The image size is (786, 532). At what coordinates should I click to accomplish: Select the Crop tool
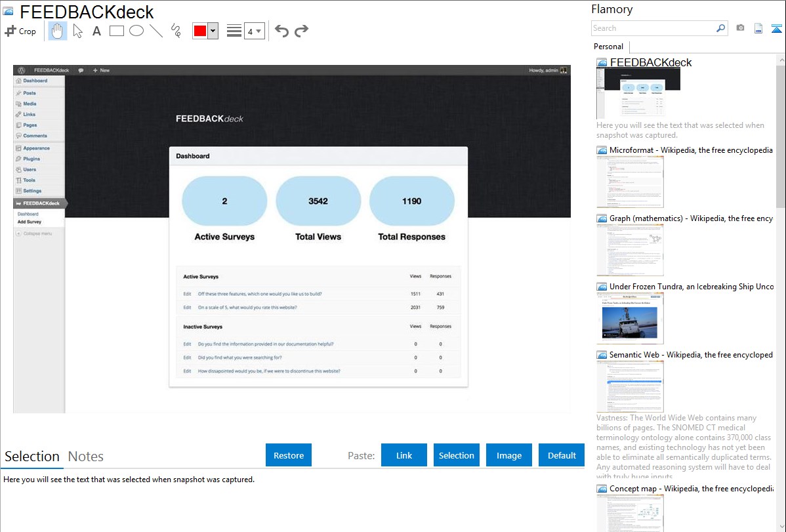pyautogui.click(x=20, y=31)
